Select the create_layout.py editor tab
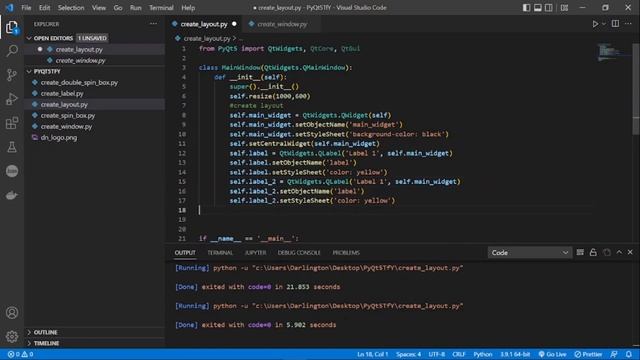The height and width of the screenshot is (360, 640). pyautogui.click(x=204, y=24)
